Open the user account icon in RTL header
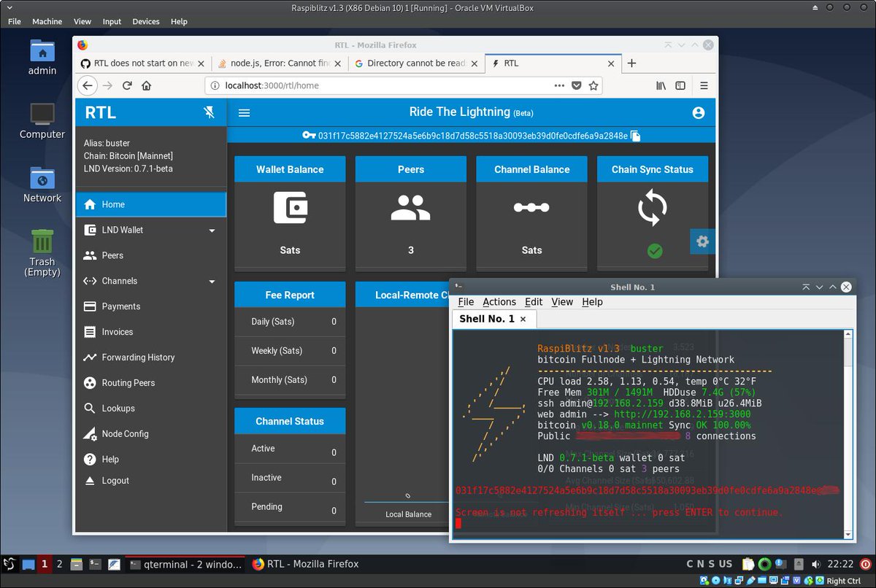The image size is (876, 588). click(698, 112)
